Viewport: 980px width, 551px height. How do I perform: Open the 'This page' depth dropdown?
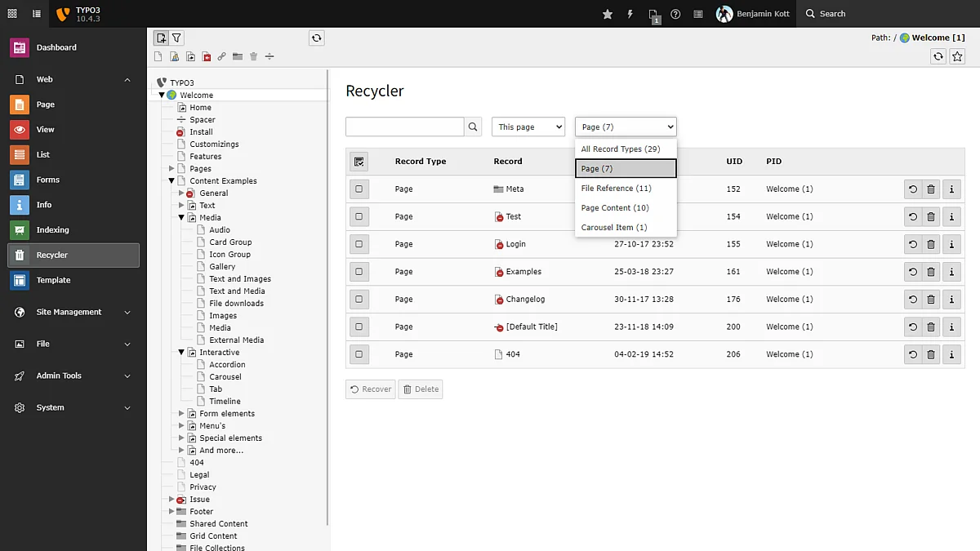pyautogui.click(x=528, y=127)
